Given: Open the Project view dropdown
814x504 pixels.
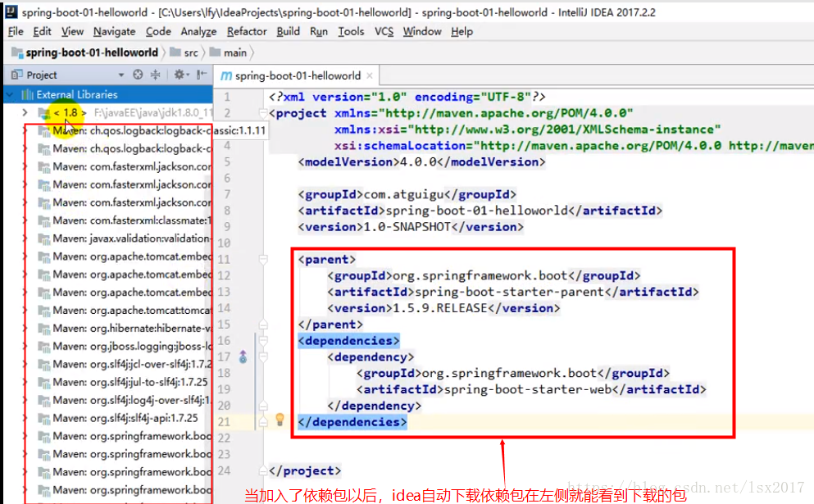Looking at the screenshot, I should pyautogui.click(x=121, y=75).
